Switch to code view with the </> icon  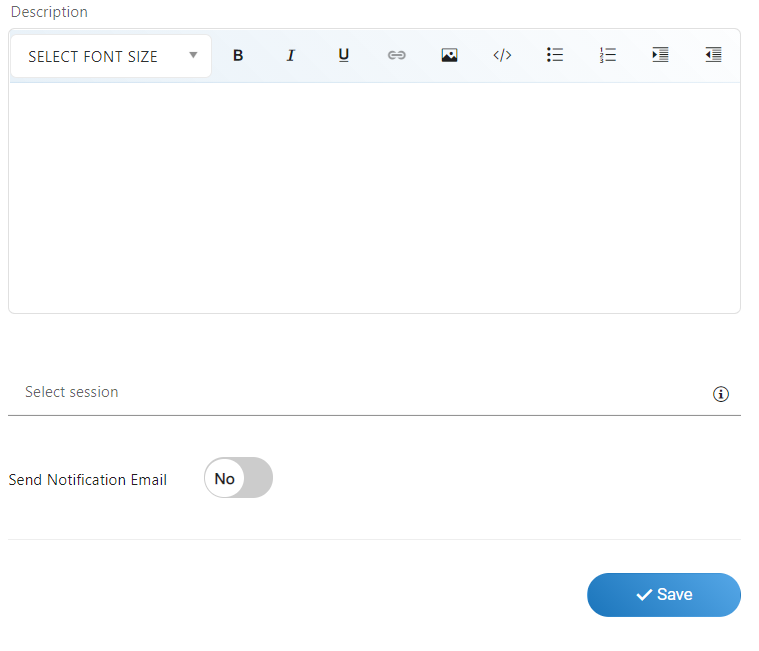click(x=502, y=56)
